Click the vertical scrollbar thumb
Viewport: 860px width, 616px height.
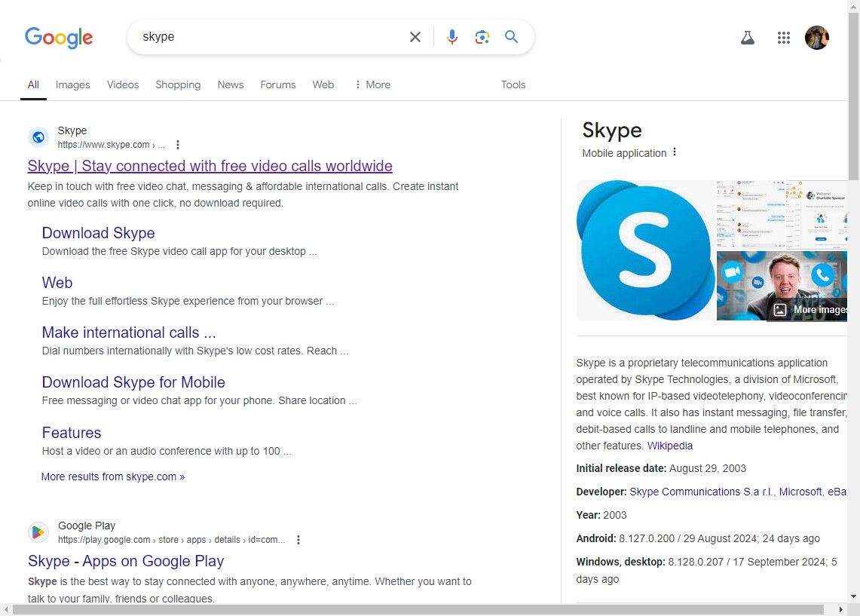(x=853, y=96)
